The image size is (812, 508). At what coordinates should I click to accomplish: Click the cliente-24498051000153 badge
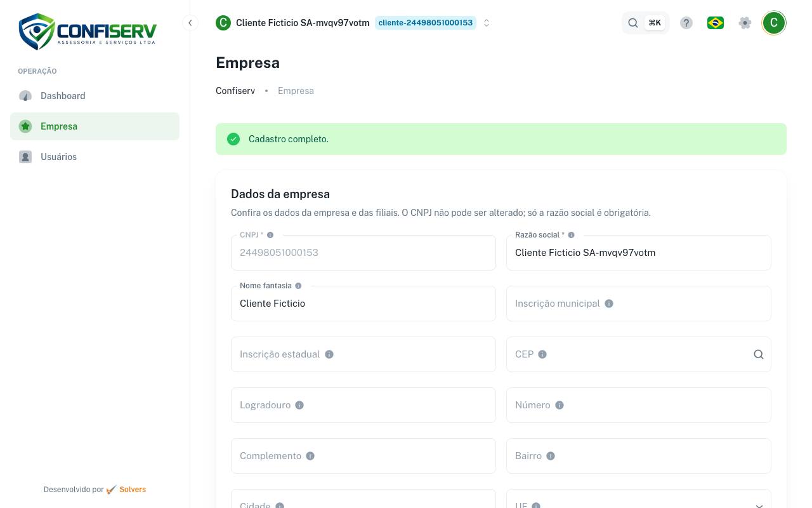click(x=426, y=23)
